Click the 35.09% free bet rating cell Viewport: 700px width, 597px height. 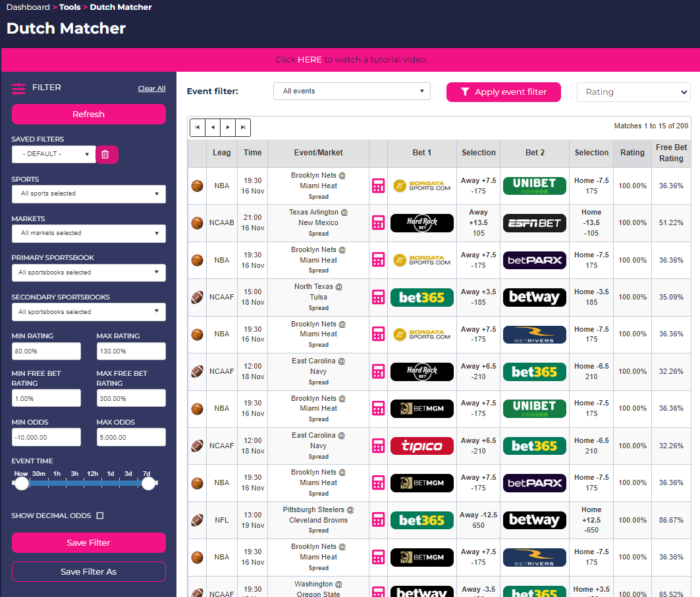671,297
